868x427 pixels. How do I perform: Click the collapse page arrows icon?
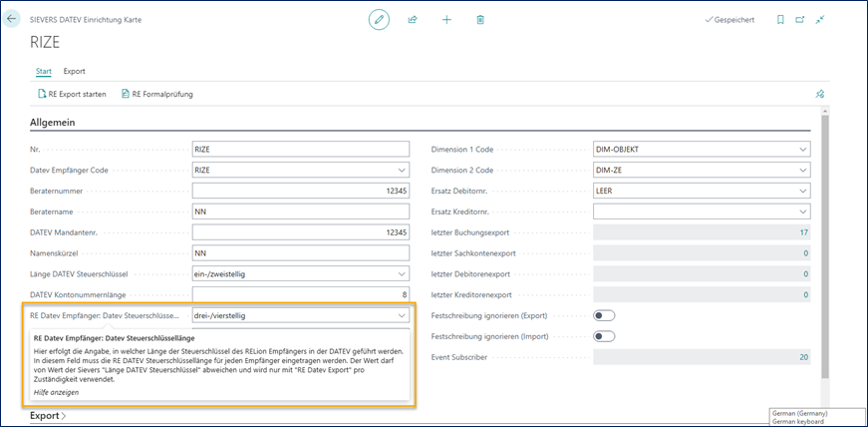click(x=820, y=19)
